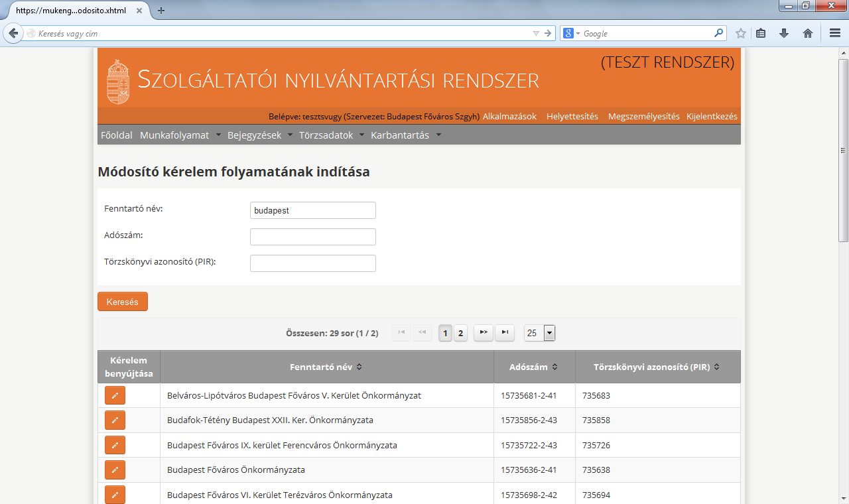Click the Összesen: 29 sor summary text
The image size is (849, 504).
[x=332, y=333]
